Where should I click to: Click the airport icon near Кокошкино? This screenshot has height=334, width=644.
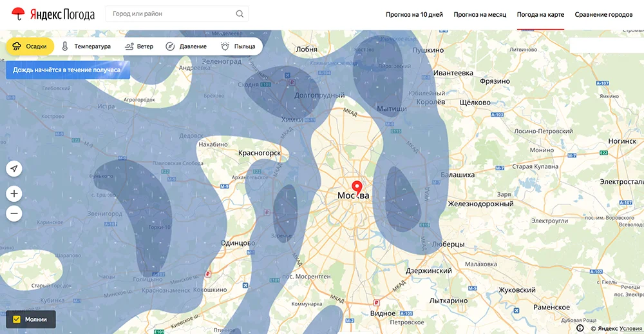coord(245,285)
